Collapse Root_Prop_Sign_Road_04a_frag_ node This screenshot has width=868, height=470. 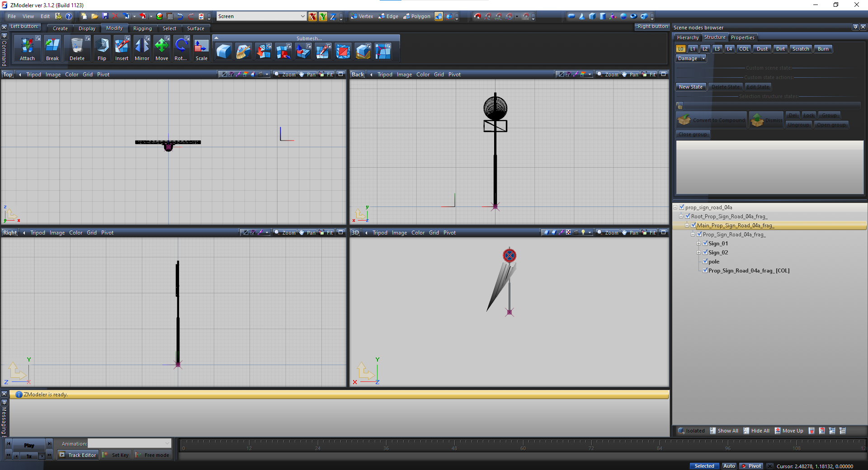tap(681, 216)
